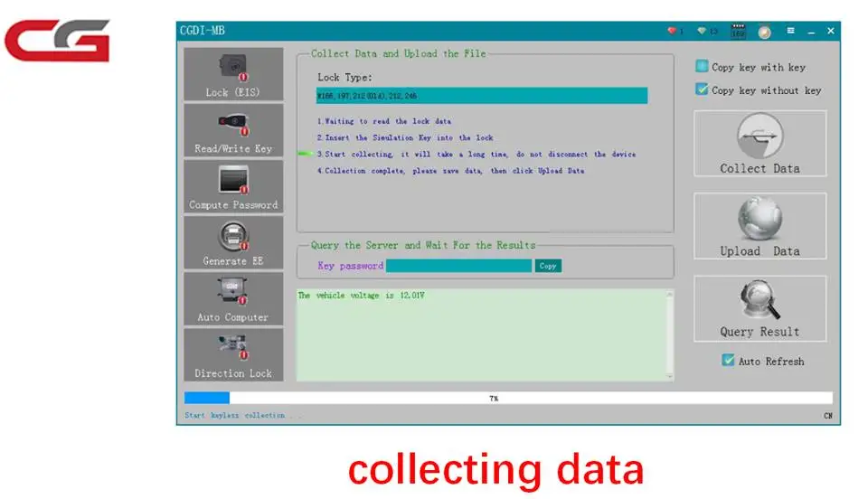868x499 pixels.
Task: Click the 7% progress bar
Action: tap(508, 398)
